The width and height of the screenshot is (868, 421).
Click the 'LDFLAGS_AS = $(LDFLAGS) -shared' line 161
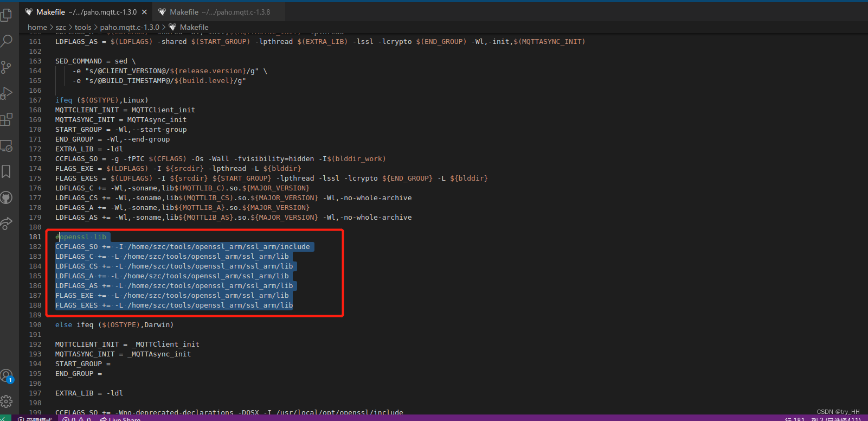click(320, 41)
